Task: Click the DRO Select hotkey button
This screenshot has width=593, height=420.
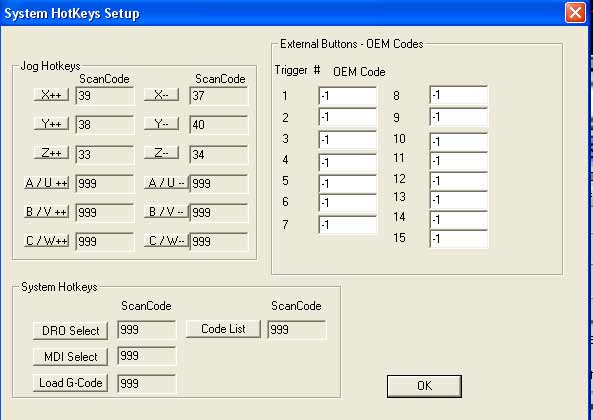Action: click(x=70, y=330)
